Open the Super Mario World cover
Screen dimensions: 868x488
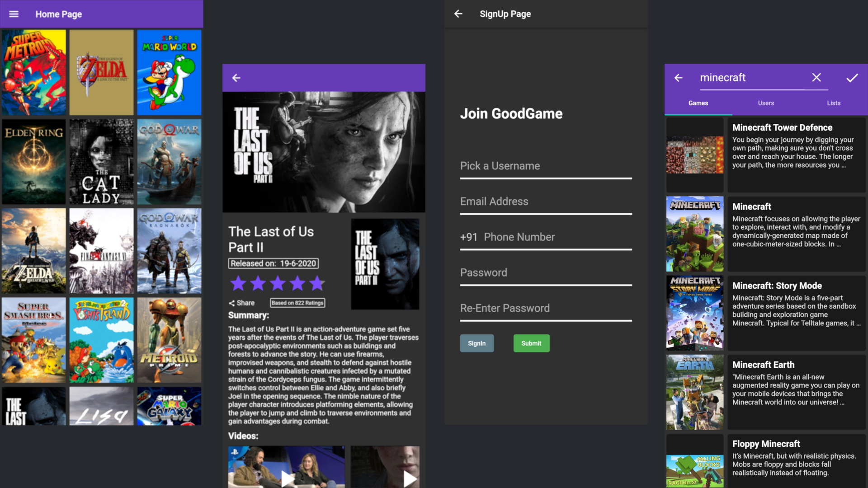pyautogui.click(x=170, y=72)
